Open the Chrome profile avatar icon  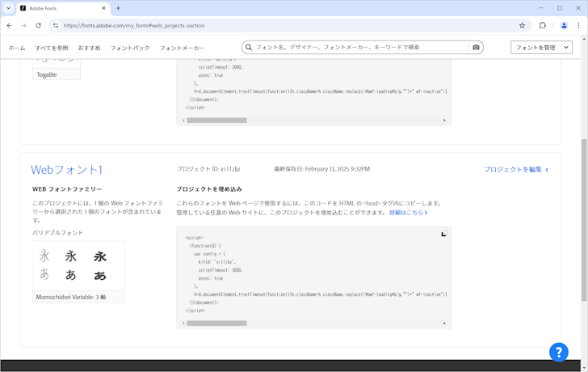click(x=564, y=25)
